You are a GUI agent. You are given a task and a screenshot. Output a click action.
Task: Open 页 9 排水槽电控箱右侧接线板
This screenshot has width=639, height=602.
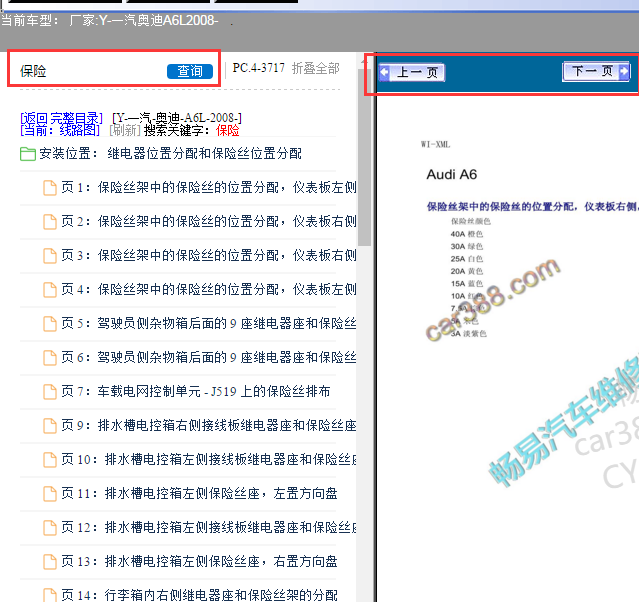pyautogui.click(x=209, y=426)
